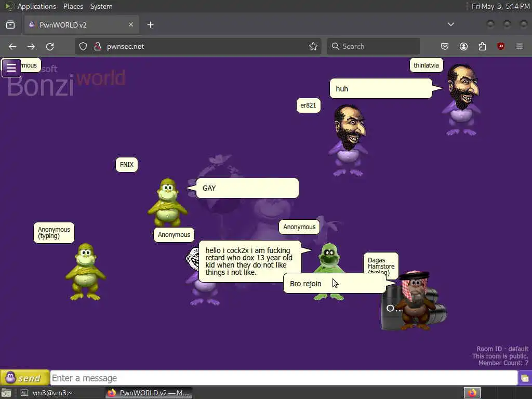
Task: Go forward with browser forward arrow
Action: click(x=31, y=46)
